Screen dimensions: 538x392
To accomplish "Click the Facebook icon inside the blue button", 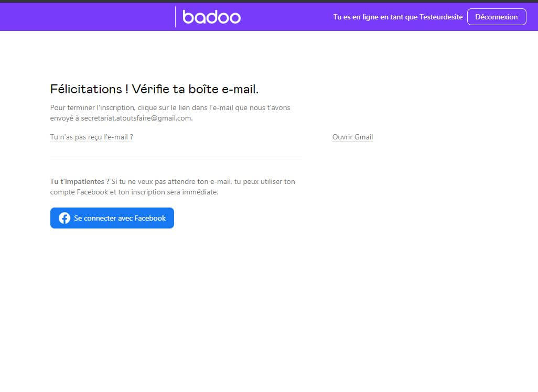I will point(64,218).
